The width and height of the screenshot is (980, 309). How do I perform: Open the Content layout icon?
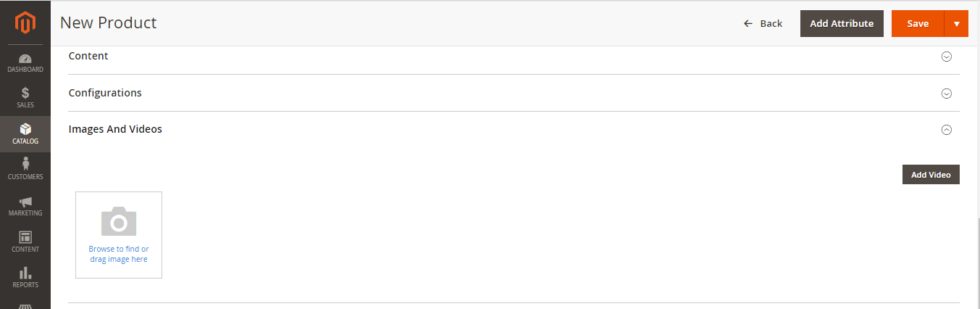point(25,237)
